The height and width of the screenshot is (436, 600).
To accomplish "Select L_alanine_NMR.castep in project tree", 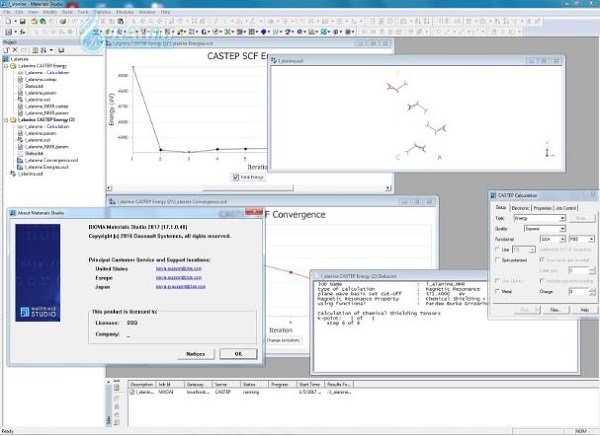I will pyautogui.click(x=47, y=106).
